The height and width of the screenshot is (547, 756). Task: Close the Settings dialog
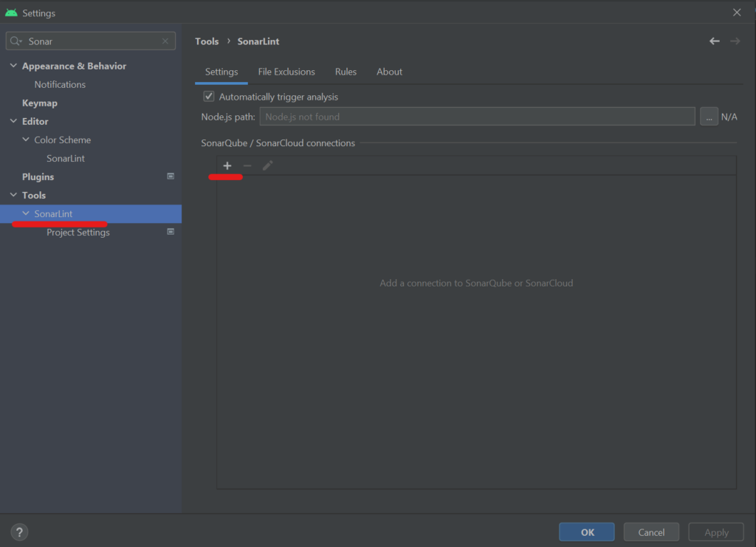(x=737, y=13)
